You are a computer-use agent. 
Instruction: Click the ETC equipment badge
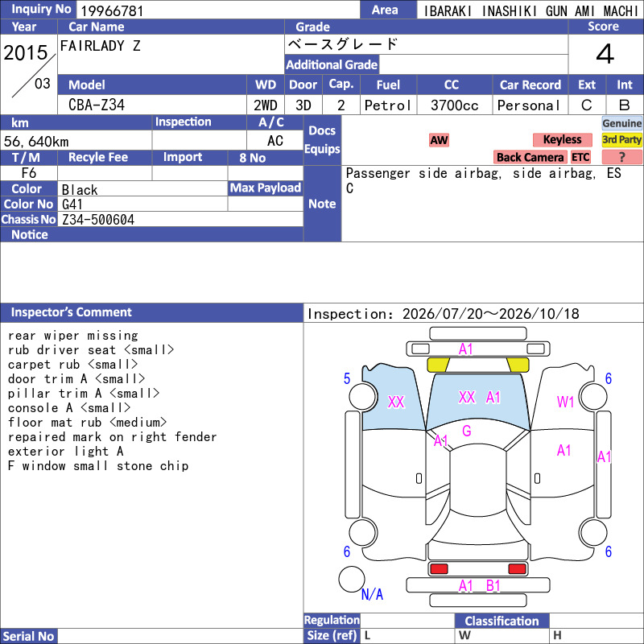pos(580,157)
